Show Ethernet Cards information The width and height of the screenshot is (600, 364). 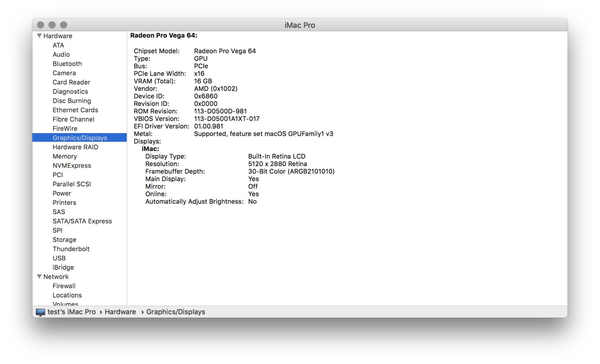pyautogui.click(x=75, y=110)
